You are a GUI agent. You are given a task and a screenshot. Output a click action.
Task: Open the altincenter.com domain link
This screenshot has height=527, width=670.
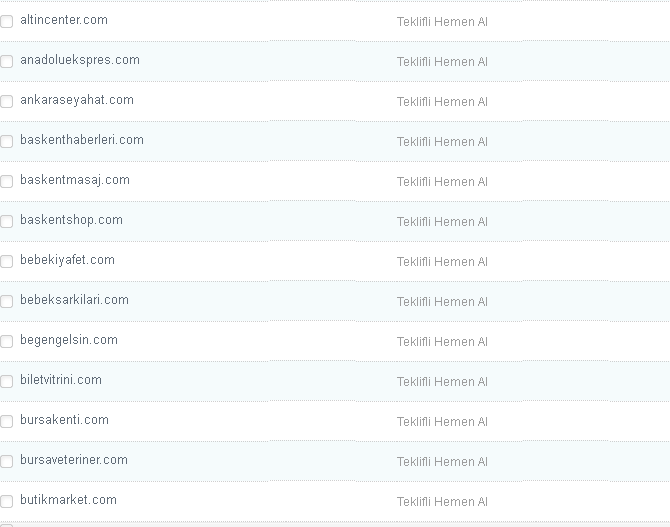tap(64, 20)
